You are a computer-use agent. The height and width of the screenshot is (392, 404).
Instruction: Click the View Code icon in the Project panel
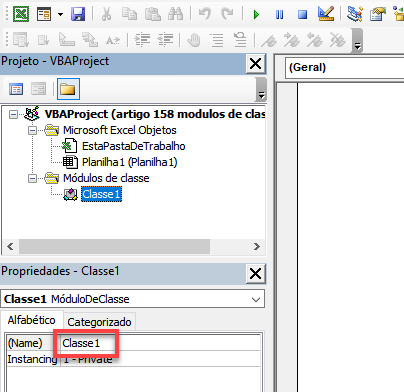[x=16, y=89]
